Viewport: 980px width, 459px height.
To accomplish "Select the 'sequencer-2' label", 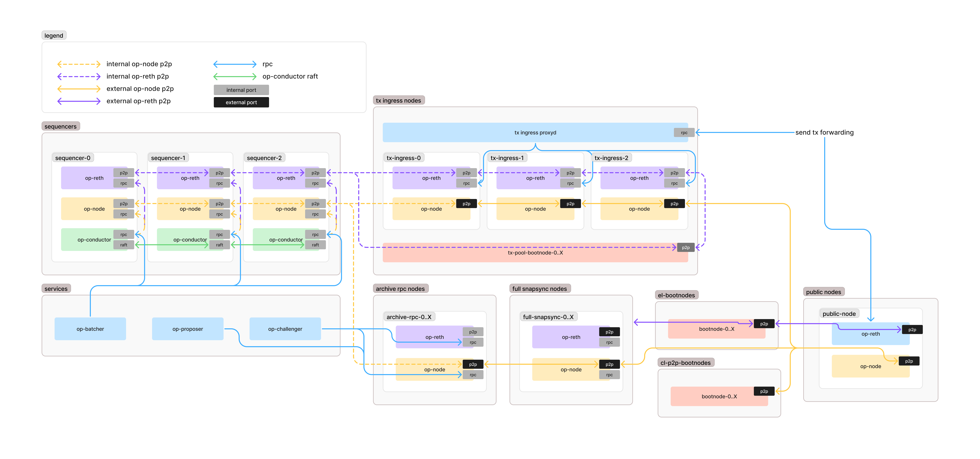I will pos(264,158).
